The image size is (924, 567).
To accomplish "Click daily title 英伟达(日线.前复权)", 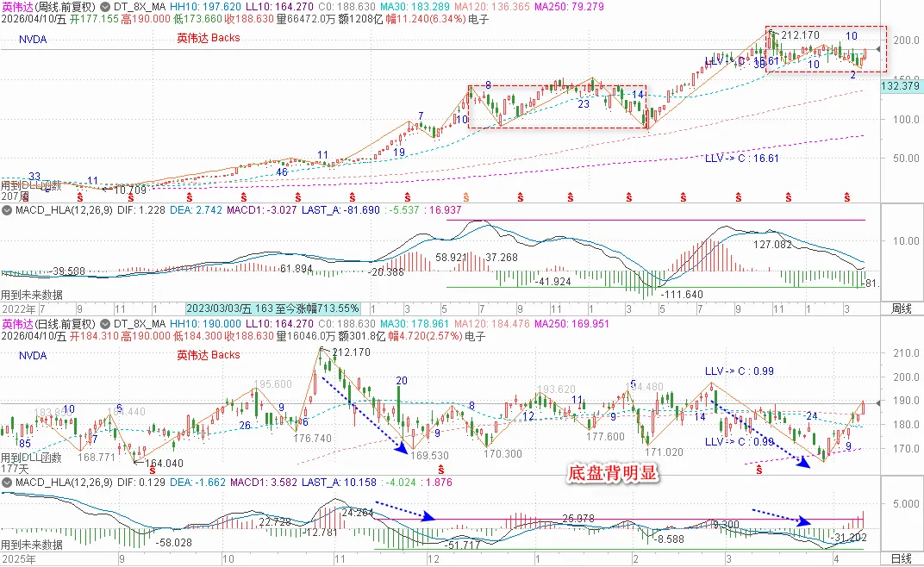I will 48,324.
